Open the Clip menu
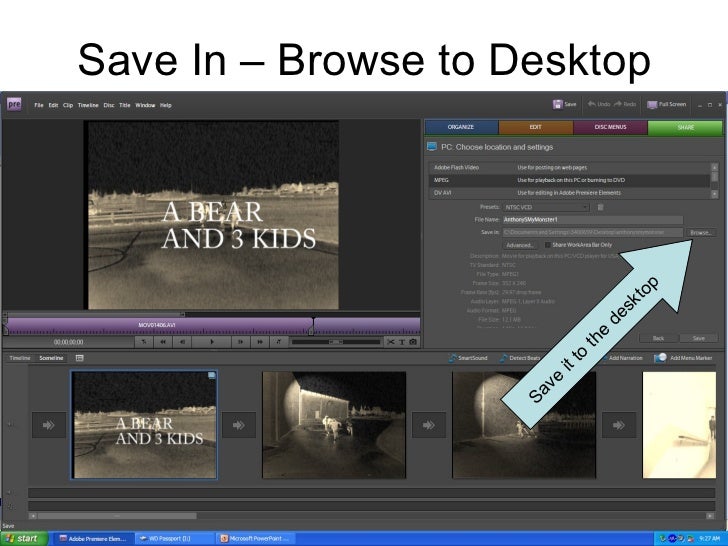The width and height of the screenshot is (728, 546). click(x=68, y=105)
